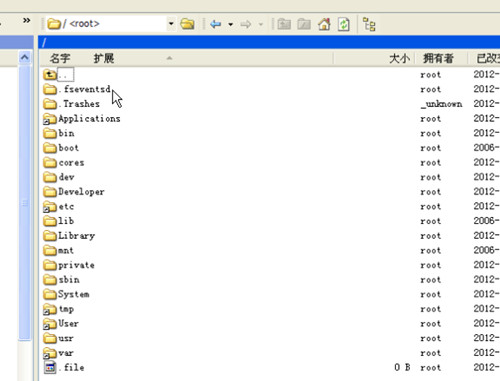Open the forward history dropdown arrow
Viewport: 500px width, 381px height.
[x=261, y=24]
